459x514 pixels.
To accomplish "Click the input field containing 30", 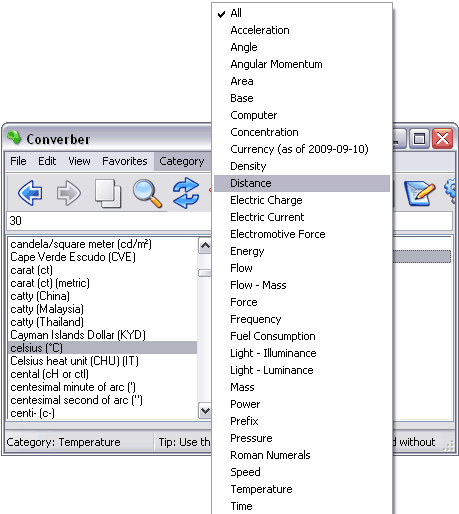I will [x=109, y=221].
